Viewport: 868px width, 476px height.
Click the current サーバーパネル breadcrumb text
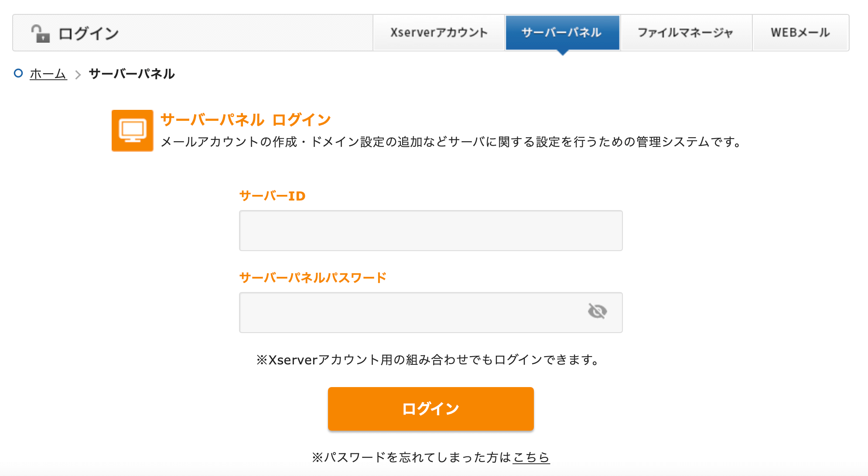[x=132, y=74]
